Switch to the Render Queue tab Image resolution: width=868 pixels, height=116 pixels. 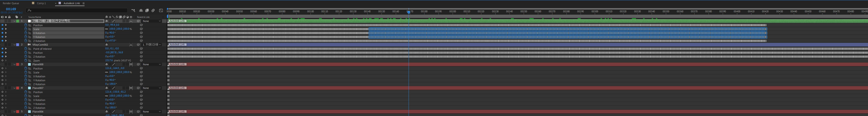pyautogui.click(x=11, y=3)
